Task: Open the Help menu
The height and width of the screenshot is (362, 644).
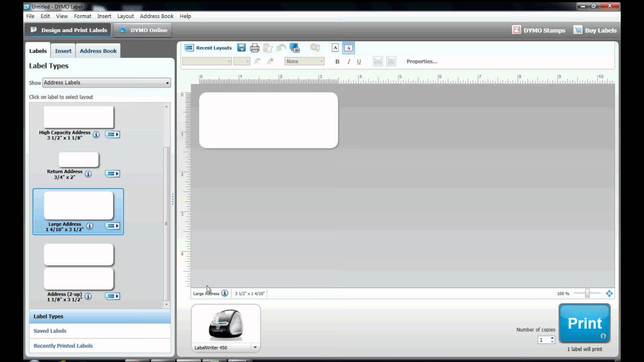Action: click(x=186, y=16)
